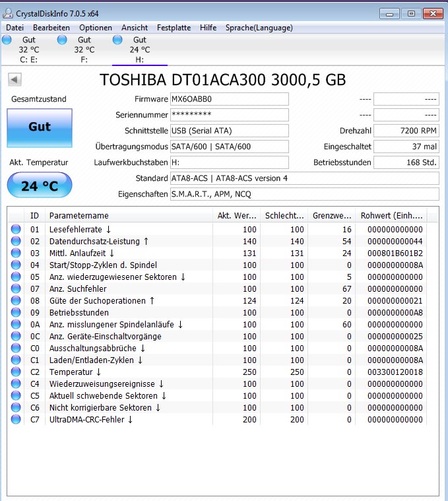Click status icon of Lesefehlerrate row

(x=16, y=229)
